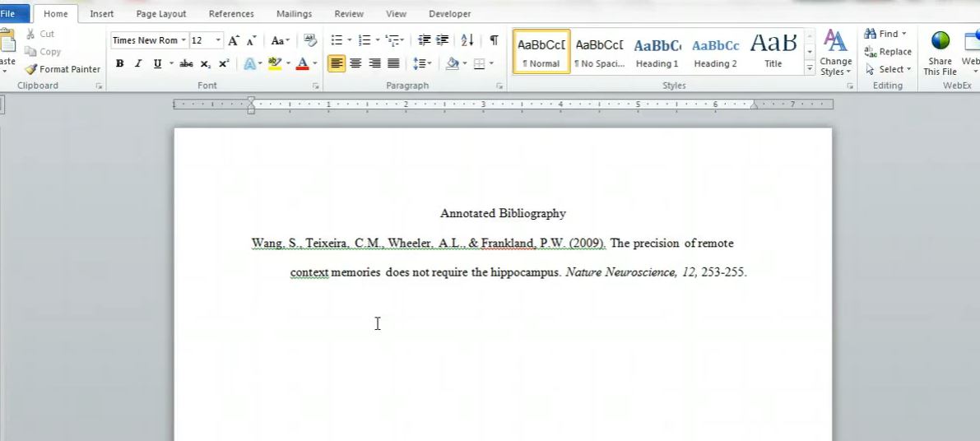Click the Copy button
Image resolution: width=980 pixels, height=441 pixels.
[43, 52]
